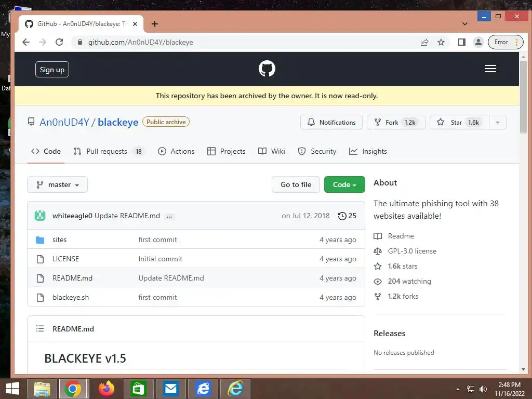Screen dimensions: 532x399
Task: Click scrollbar down arrow at bottom
Action: 523,369
